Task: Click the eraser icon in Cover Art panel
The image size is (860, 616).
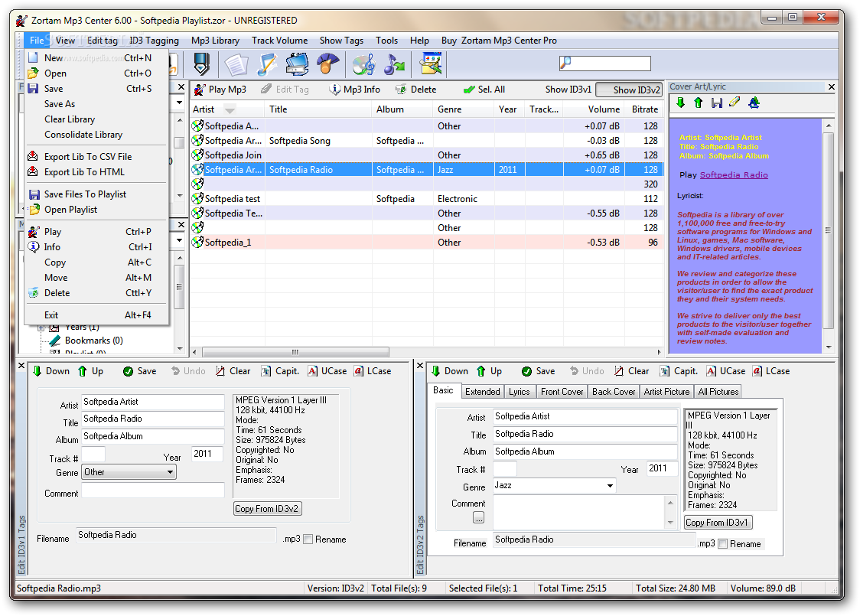Action: (x=735, y=103)
